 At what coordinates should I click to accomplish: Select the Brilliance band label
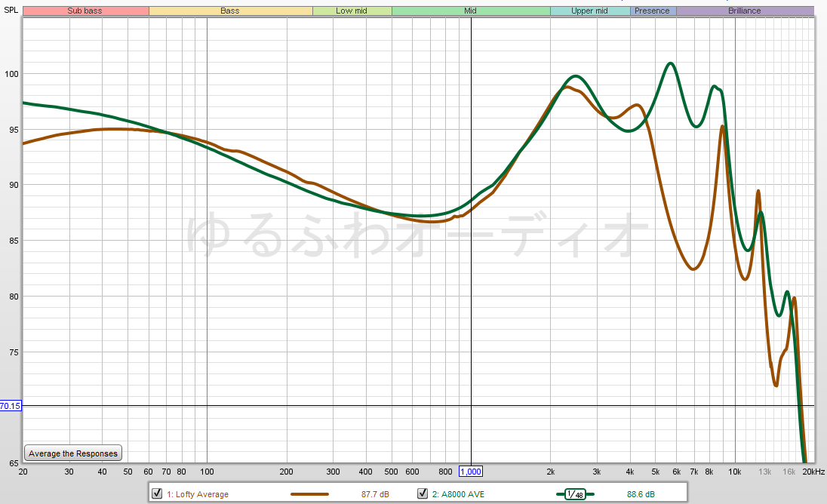click(x=745, y=11)
